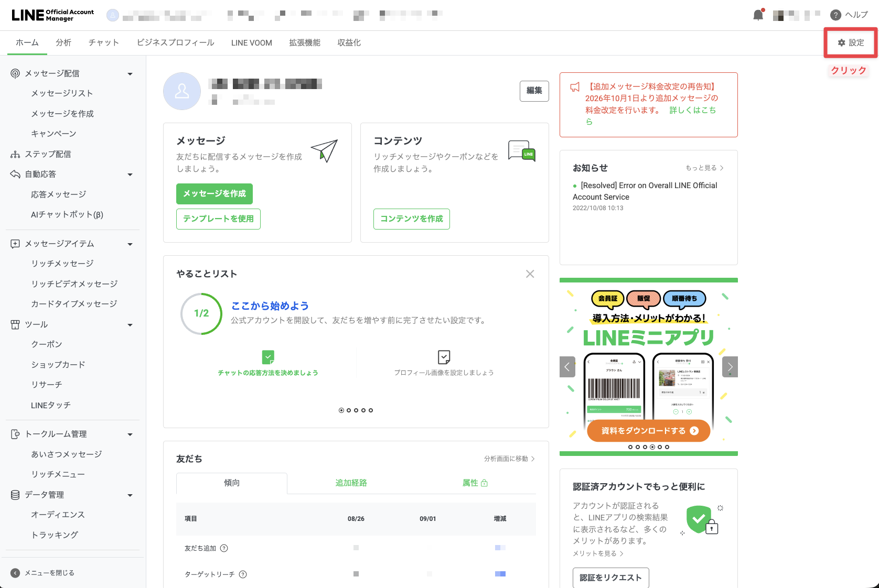Click the 編集 profile button
Image resolution: width=879 pixels, height=588 pixels.
tap(534, 91)
